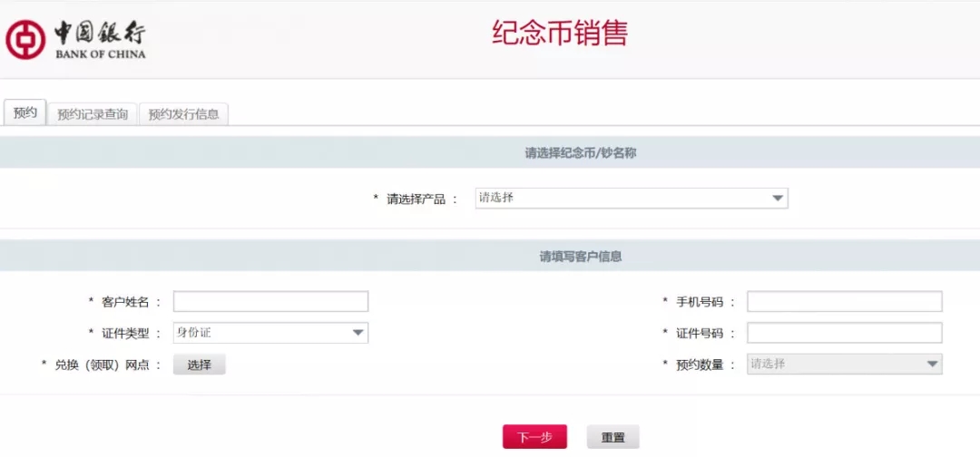Click the 纪念币销售 page title
Screen dimensions: 980x457
560,34
